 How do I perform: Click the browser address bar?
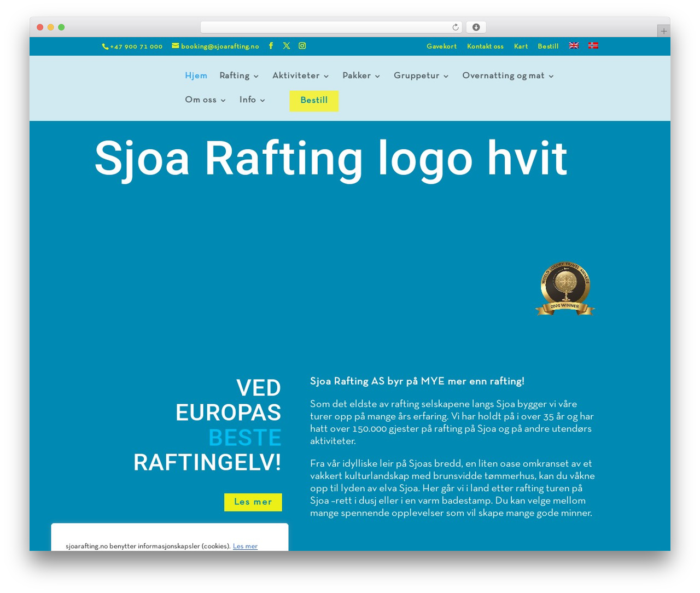point(331,27)
